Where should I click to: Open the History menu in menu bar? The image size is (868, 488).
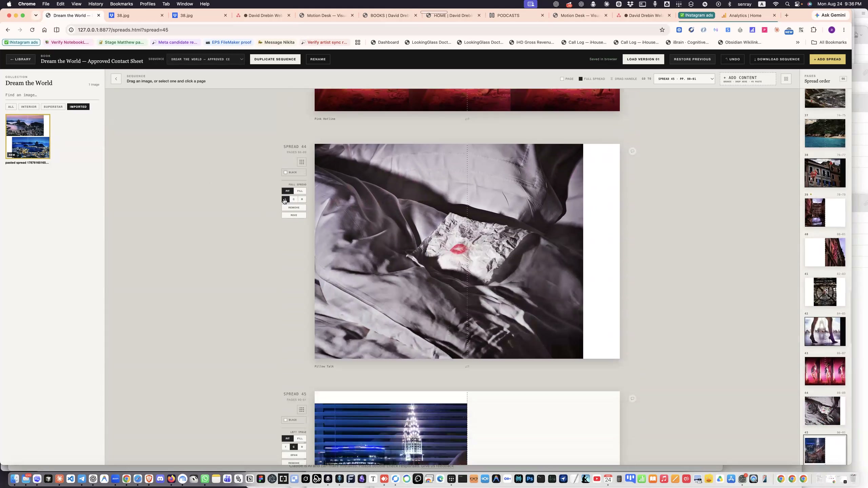click(x=96, y=4)
